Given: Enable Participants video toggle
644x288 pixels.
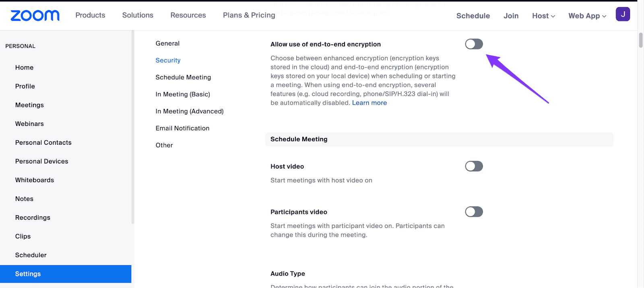Looking at the screenshot, I should tap(473, 212).
